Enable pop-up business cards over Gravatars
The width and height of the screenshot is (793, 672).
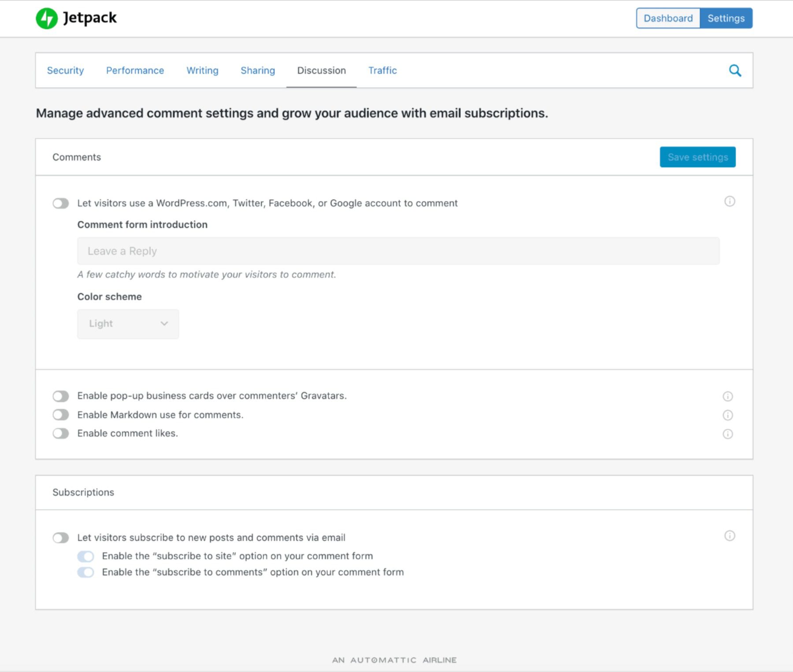pos(61,396)
